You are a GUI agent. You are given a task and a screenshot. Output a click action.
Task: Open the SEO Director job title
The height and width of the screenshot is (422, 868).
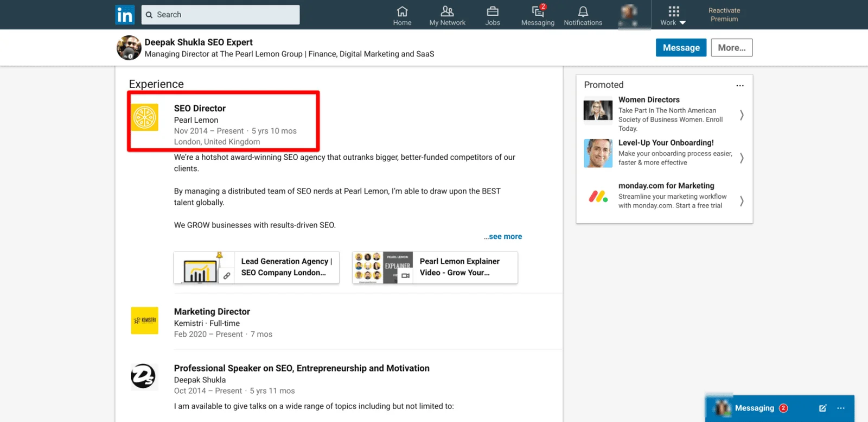200,108
